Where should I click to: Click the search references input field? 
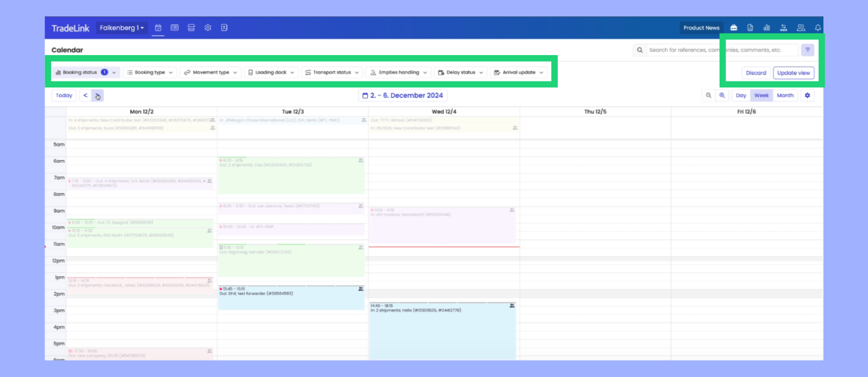coord(721,50)
